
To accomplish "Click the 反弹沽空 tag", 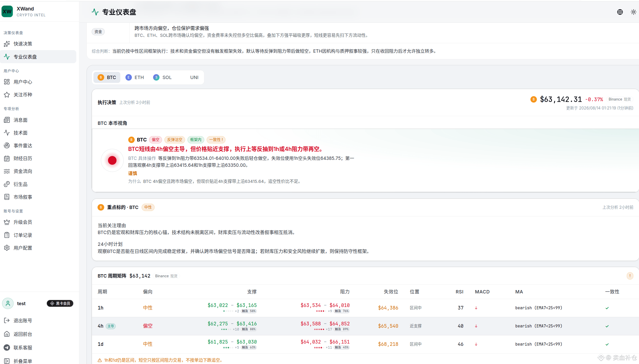I will pyautogui.click(x=175, y=140).
